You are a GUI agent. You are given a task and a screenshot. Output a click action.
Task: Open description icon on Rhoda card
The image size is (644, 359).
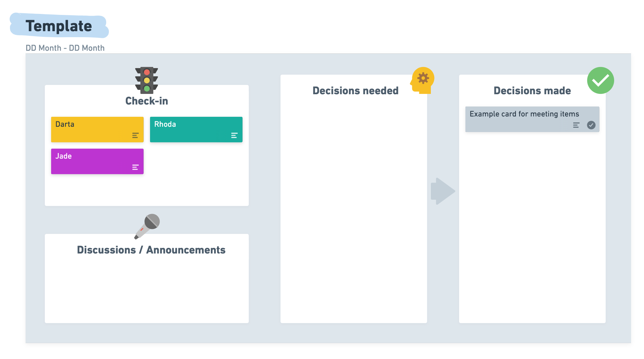click(234, 135)
